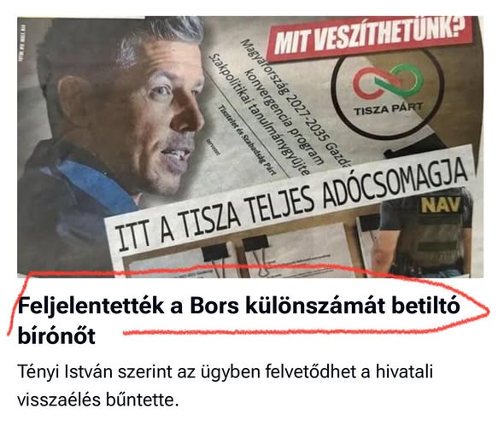The image size is (504, 432).
Task: Click the blue jacket collar in photo
Action: 97,186
